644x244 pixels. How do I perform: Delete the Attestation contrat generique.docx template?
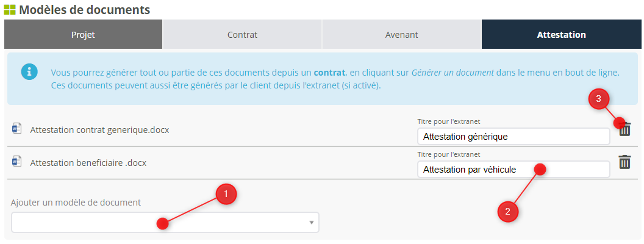pos(626,130)
